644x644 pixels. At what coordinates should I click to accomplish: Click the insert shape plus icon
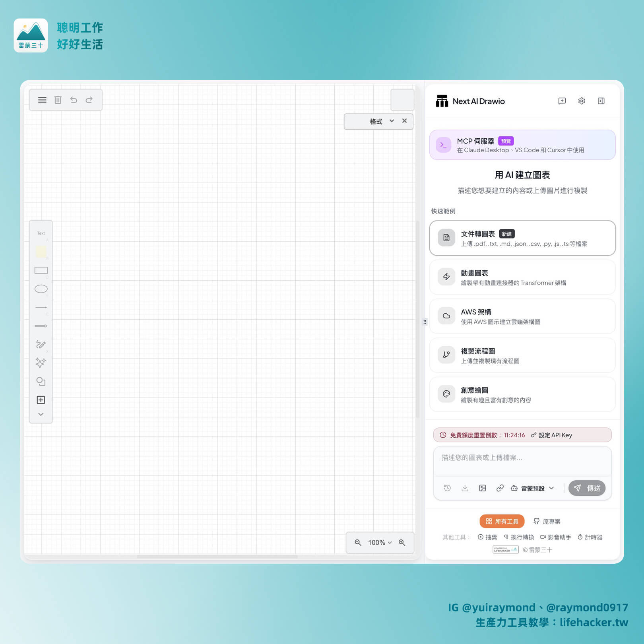coord(41,400)
